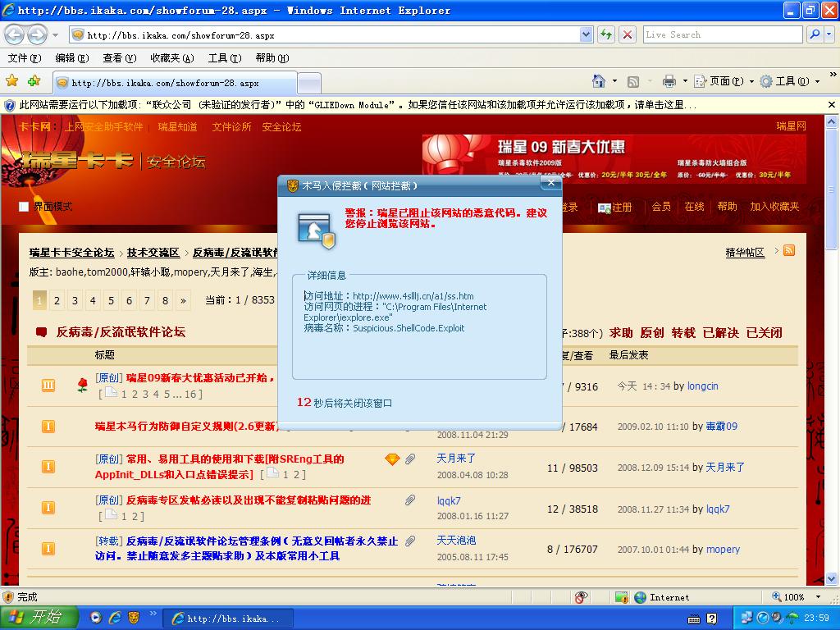
Task: Click the Windows 开始 Start button
Action: (39, 618)
